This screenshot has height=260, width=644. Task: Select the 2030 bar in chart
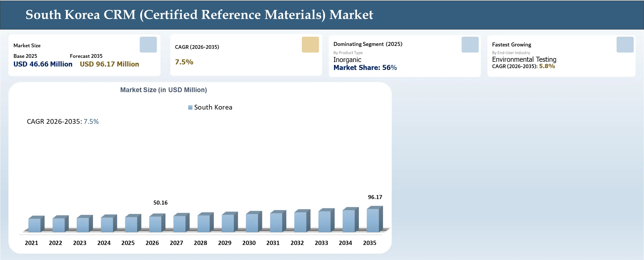(x=254, y=222)
